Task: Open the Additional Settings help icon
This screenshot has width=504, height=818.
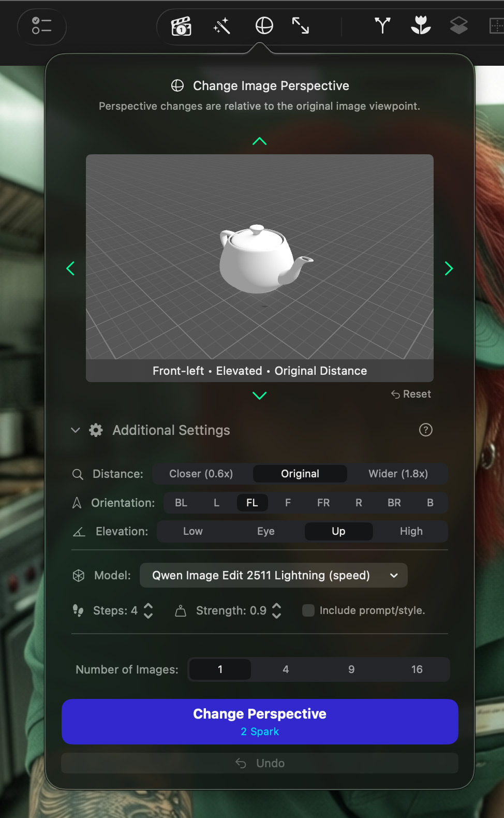Action: [425, 430]
